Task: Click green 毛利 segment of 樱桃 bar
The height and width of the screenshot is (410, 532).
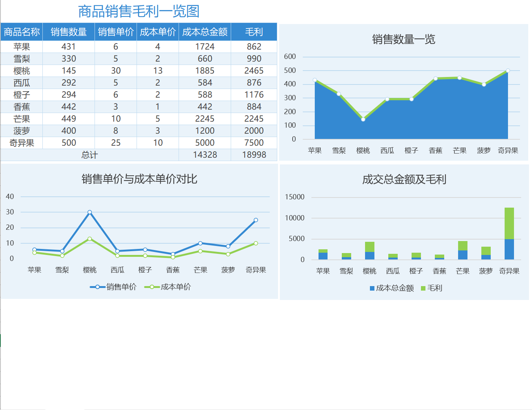Action: click(x=370, y=247)
